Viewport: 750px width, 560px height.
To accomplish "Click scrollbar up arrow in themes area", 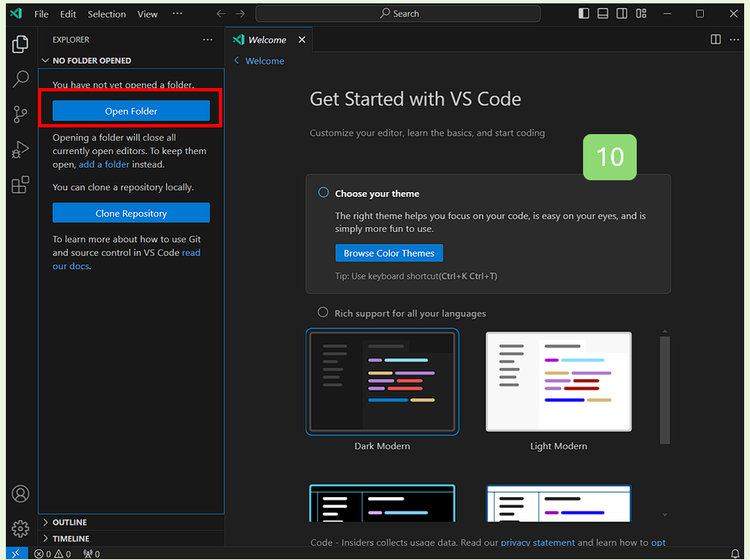I will click(664, 330).
